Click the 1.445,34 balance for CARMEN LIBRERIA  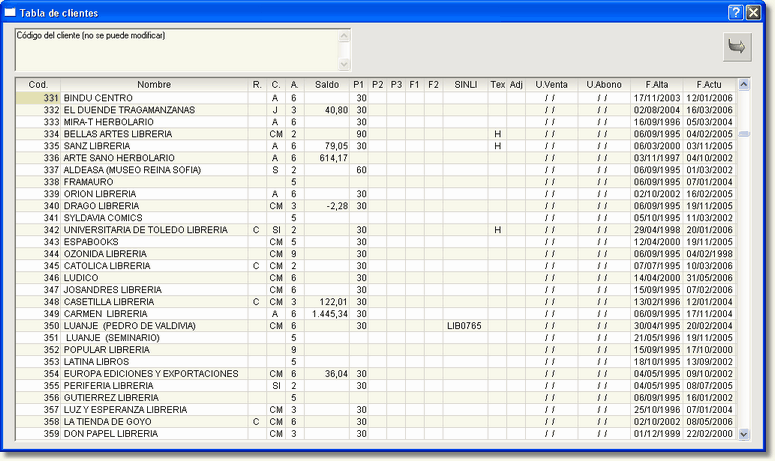point(328,314)
